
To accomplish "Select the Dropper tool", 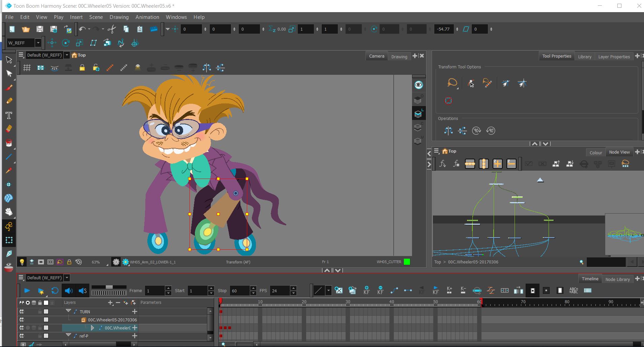I will (x=9, y=171).
